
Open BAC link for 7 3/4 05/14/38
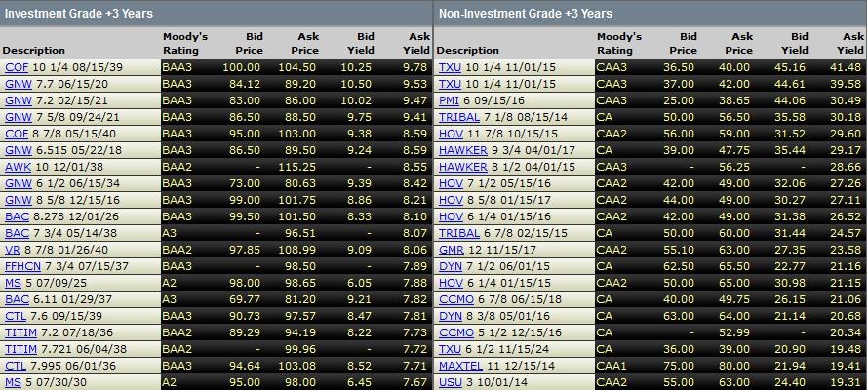17,233
